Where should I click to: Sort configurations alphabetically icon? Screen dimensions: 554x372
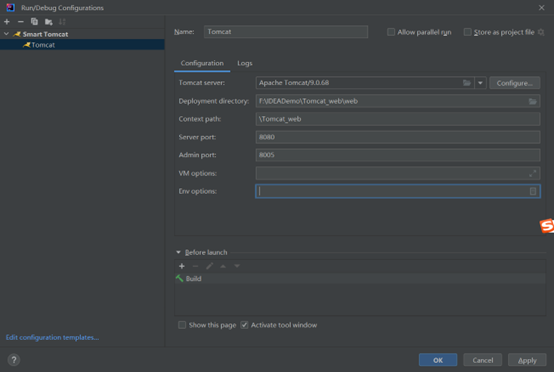pos(62,22)
